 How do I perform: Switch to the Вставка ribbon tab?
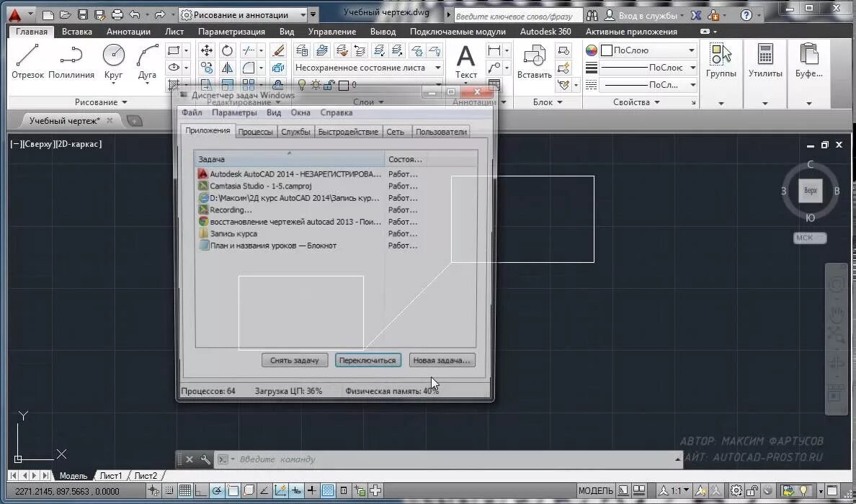[77, 32]
